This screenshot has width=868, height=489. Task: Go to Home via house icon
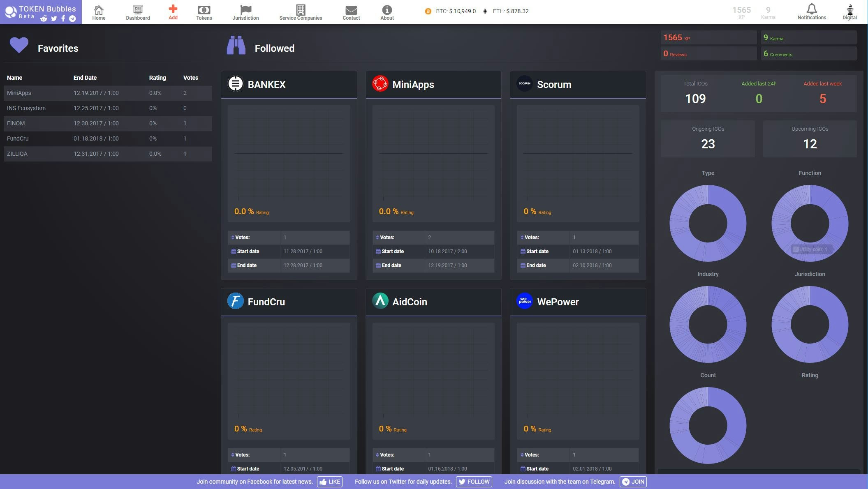(99, 9)
